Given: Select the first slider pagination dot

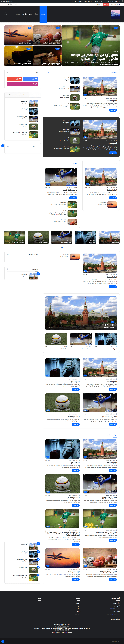Looking at the screenshot, I should (63, 247).
